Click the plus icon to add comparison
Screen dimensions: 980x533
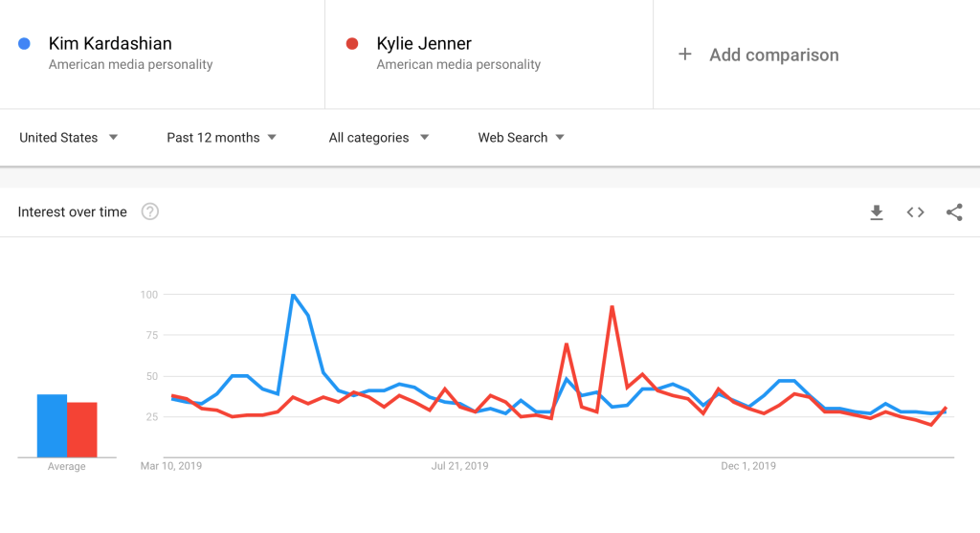684,55
